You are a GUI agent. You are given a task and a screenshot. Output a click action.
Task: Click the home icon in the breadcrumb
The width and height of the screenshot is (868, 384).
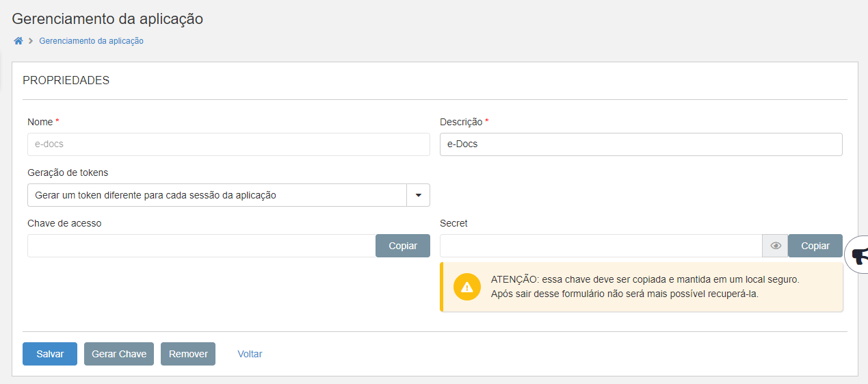pos(18,41)
